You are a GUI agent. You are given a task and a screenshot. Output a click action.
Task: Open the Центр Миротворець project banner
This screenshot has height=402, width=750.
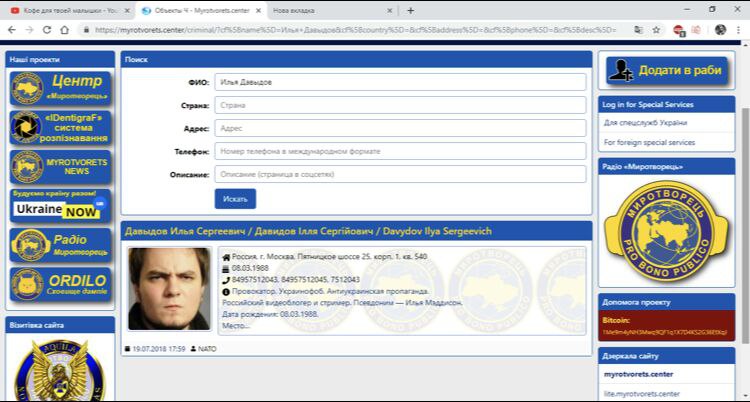[60, 89]
